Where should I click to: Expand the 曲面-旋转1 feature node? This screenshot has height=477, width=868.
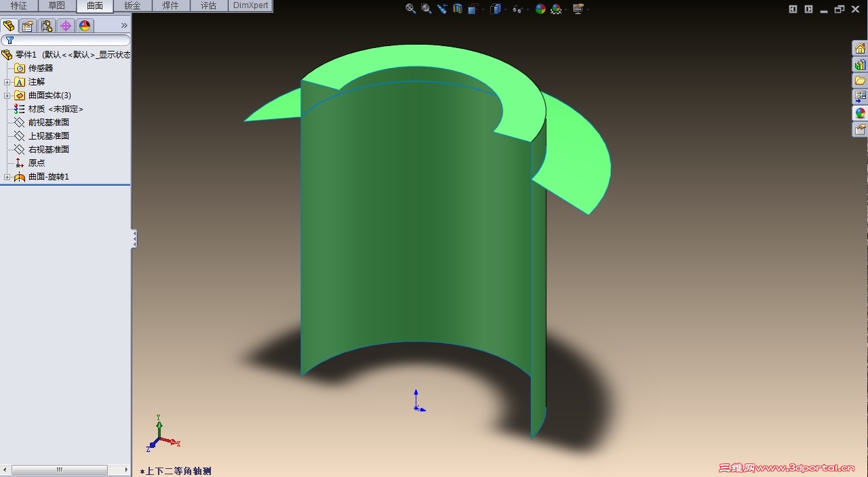coord(7,177)
